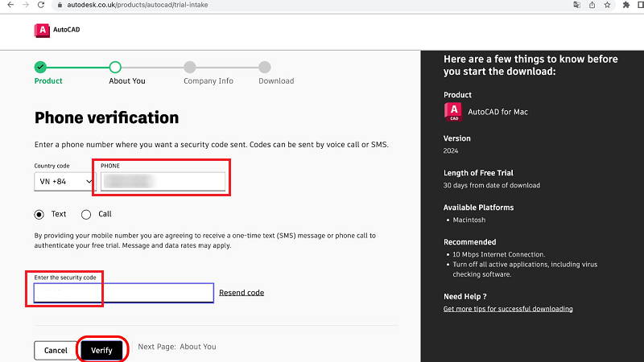Click the AutoCAD for Mac product icon
Image resolution: width=644 pixels, height=362 pixels.
pos(453,112)
